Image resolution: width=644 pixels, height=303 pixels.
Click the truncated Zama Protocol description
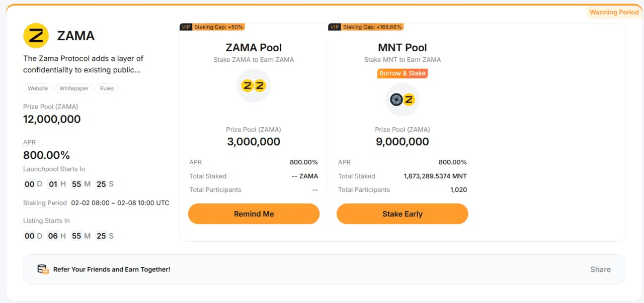[x=83, y=64]
